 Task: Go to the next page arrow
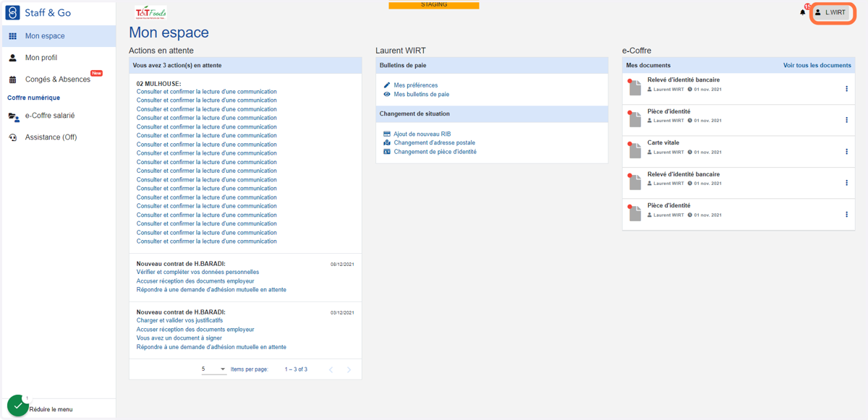click(x=349, y=369)
